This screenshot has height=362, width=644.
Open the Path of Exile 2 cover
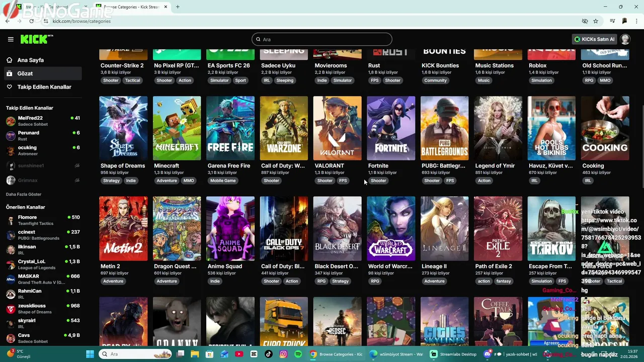pos(498,229)
